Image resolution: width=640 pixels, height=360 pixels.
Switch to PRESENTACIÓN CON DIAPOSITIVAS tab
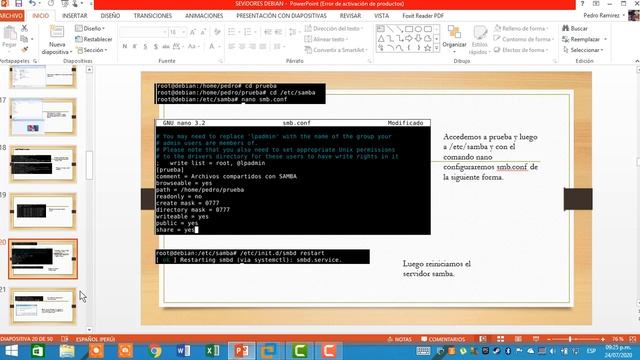click(282, 16)
